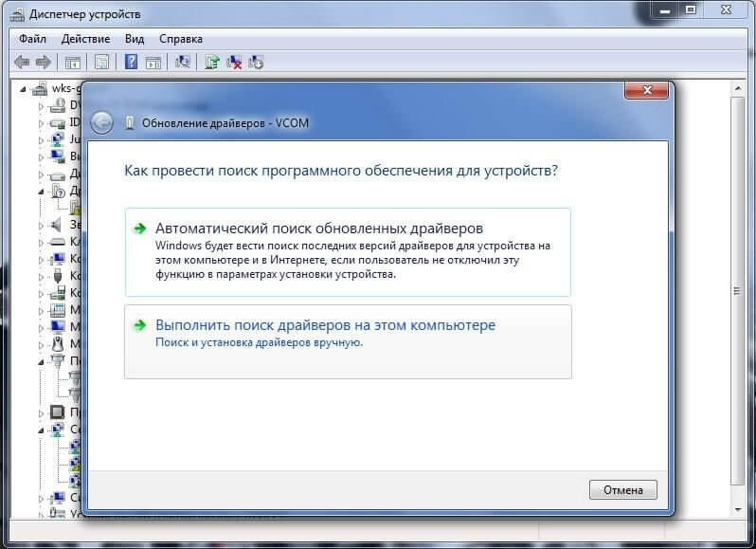Viewport: 756px width, 549px height.
Task: Click the Back arrow in Device Manager toolbar
Action: tap(22, 63)
